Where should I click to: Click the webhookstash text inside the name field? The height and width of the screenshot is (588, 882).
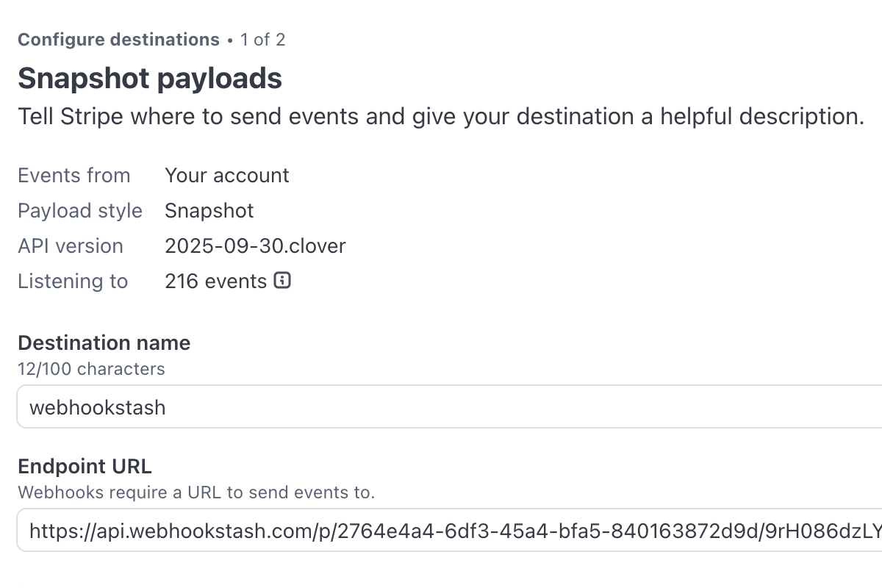click(x=98, y=406)
